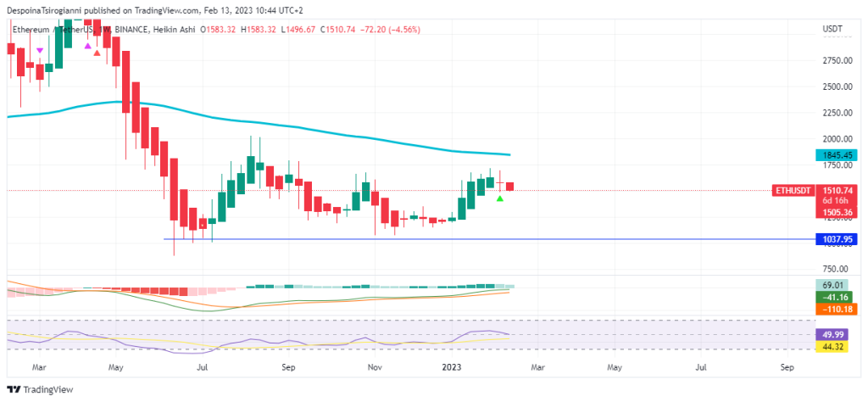Click the purple down-triangle marker near March
Viewport: 868px width, 402px height.
40,51
